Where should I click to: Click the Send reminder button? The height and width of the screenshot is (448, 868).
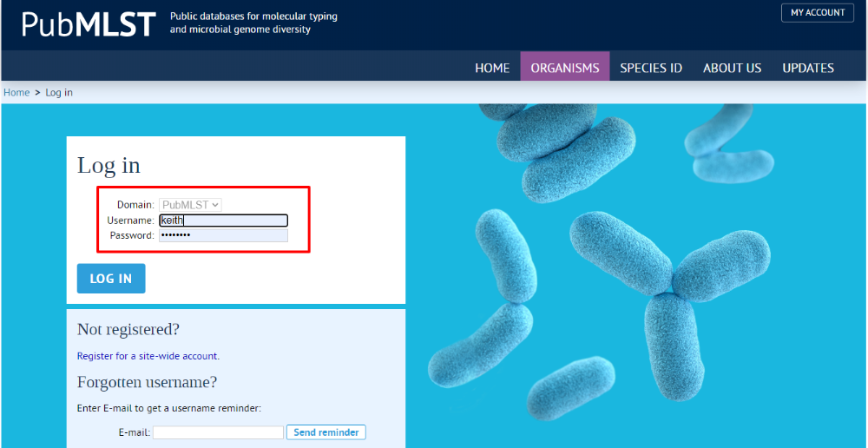click(326, 432)
